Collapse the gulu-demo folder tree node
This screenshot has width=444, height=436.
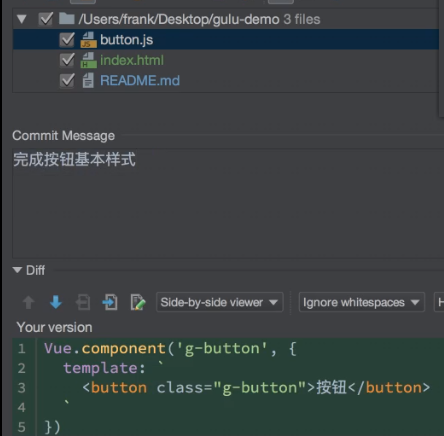tap(22, 19)
